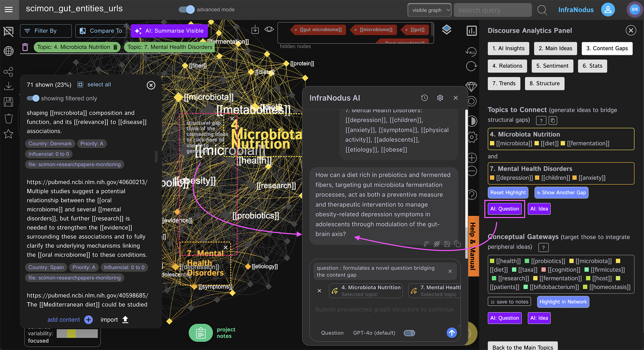Click the search magnifier icon
Viewport: 644px width, 350px height.
(x=542, y=10)
